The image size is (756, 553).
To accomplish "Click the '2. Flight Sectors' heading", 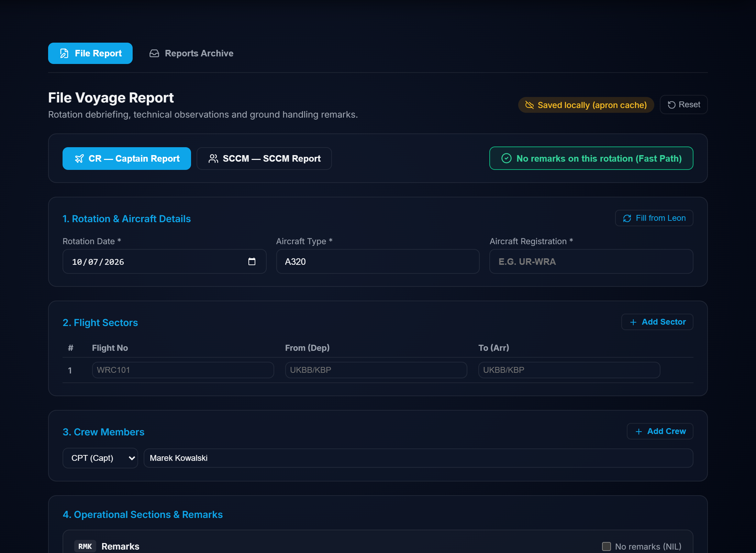I will click(100, 323).
